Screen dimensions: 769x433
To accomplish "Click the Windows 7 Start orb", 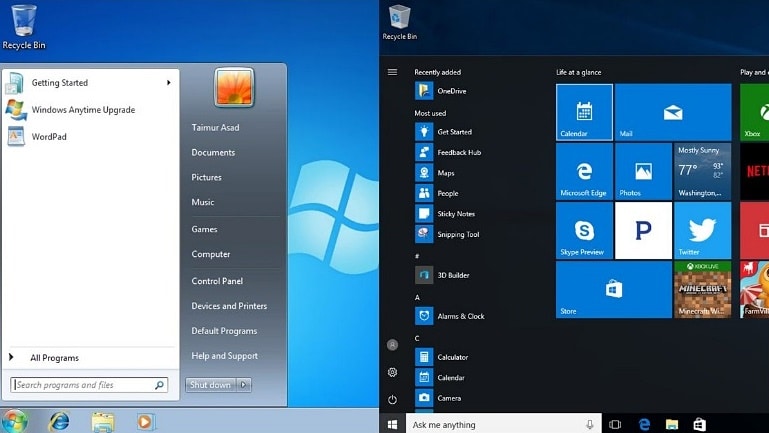I will [x=14, y=421].
